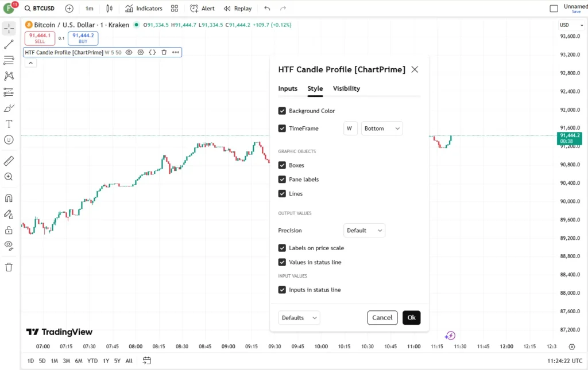Click the Cancel button
Screen dimensions: 588x370
382,318
